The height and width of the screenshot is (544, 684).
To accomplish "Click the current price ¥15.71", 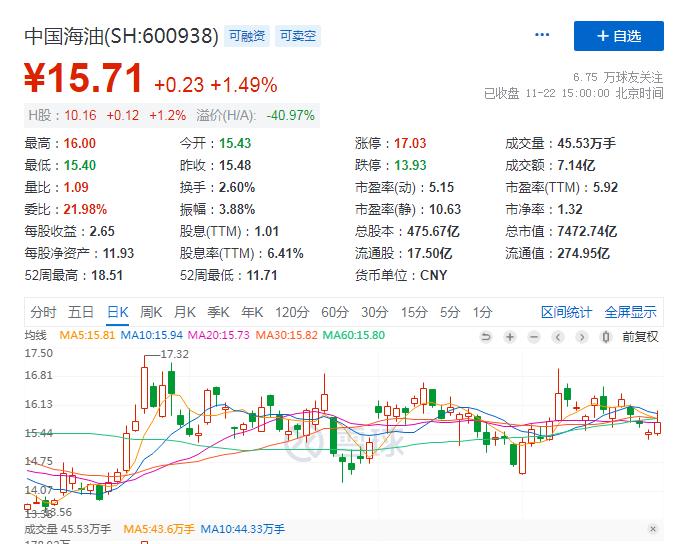I will click(x=83, y=77).
